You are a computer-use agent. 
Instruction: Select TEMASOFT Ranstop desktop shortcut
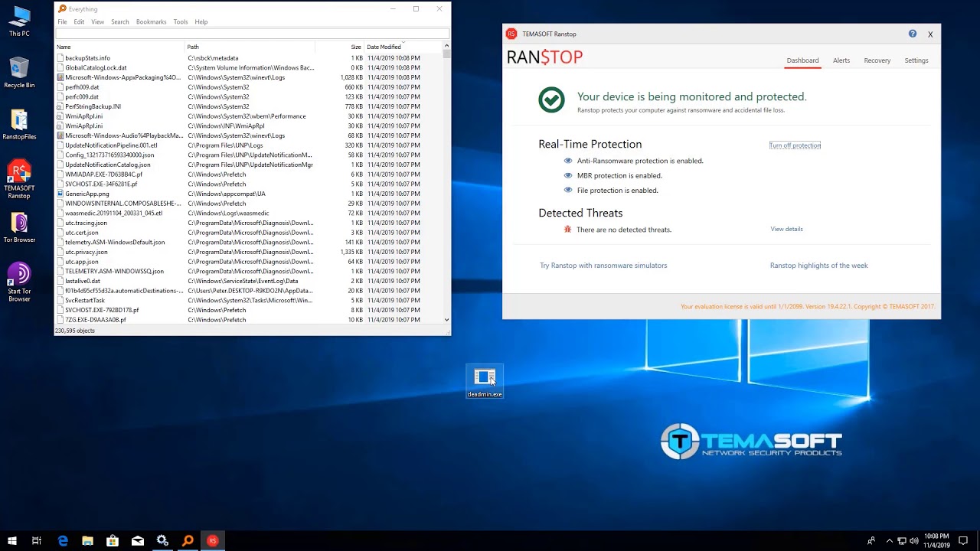pyautogui.click(x=19, y=180)
